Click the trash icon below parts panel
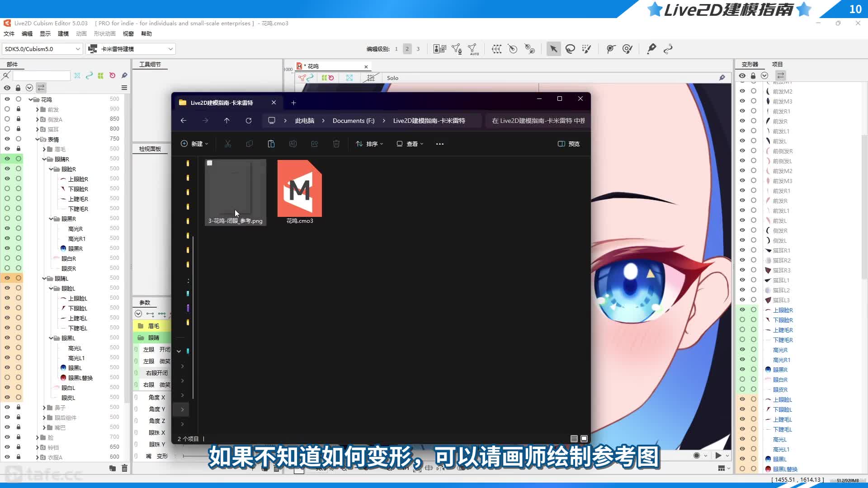This screenshot has width=868, height=488. point(124,468)
